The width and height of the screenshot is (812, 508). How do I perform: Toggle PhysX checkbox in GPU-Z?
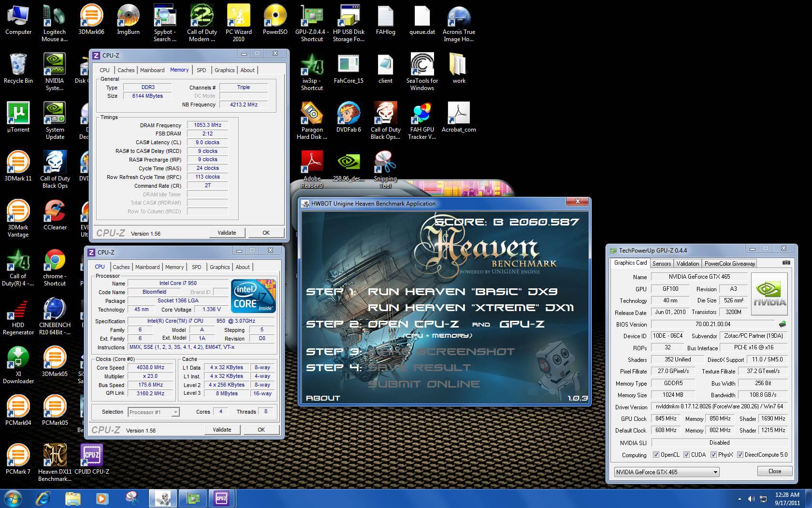coord(713,455)
